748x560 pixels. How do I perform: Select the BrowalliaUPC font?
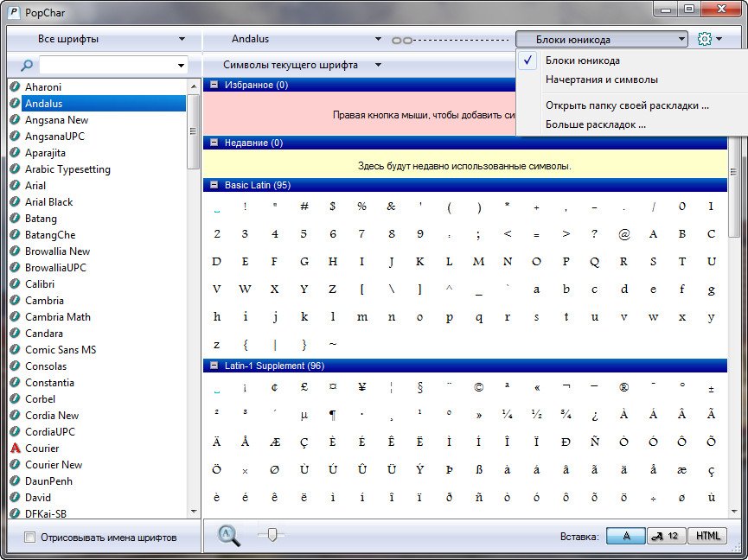point(55,268)
